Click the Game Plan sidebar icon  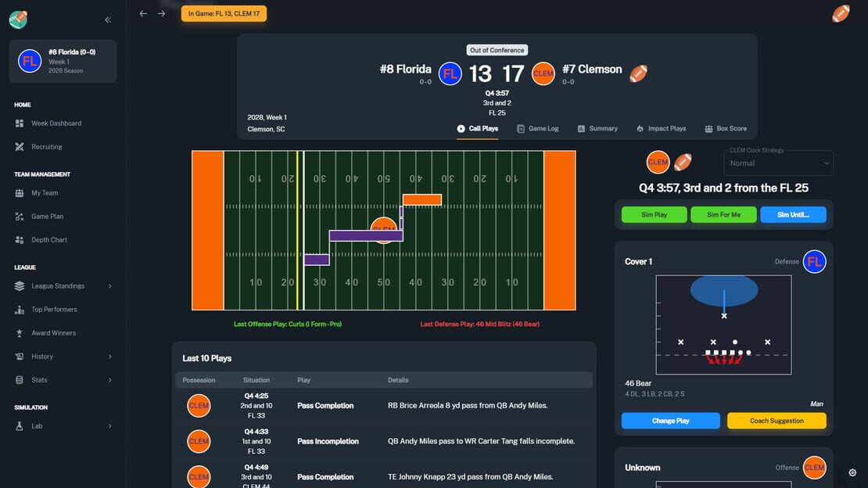pos(20,217)
